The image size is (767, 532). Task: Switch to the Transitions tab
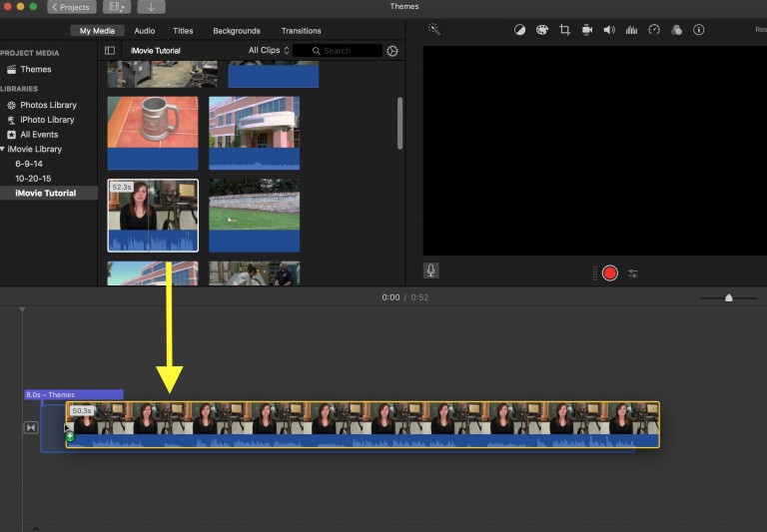pos(301,30)
